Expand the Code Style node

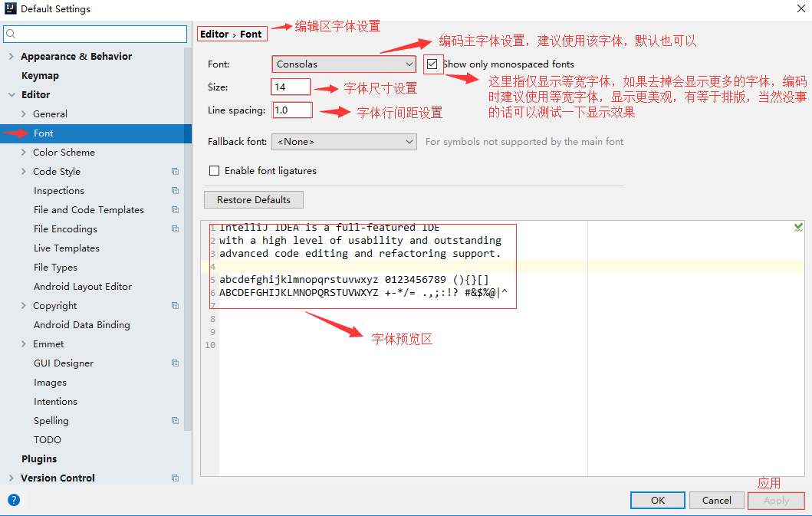pyautogui.click(x=23, y=172)
